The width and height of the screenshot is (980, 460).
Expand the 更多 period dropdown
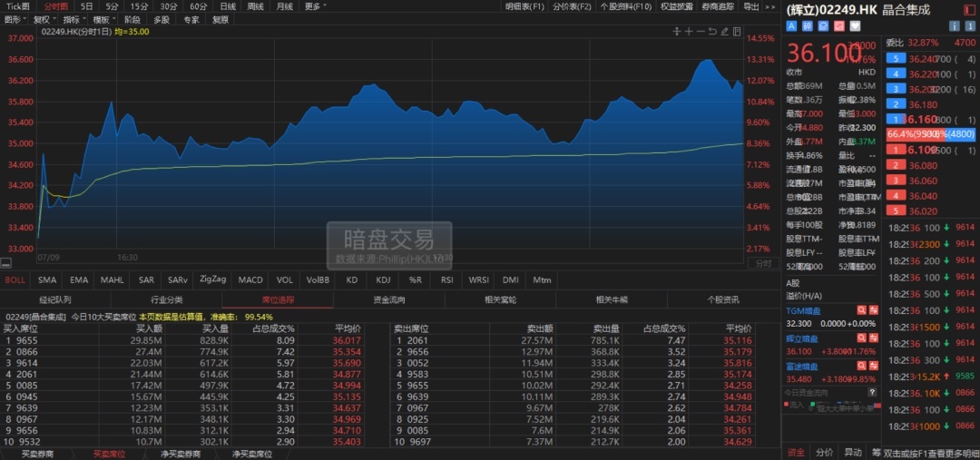[x=316, y=6]
